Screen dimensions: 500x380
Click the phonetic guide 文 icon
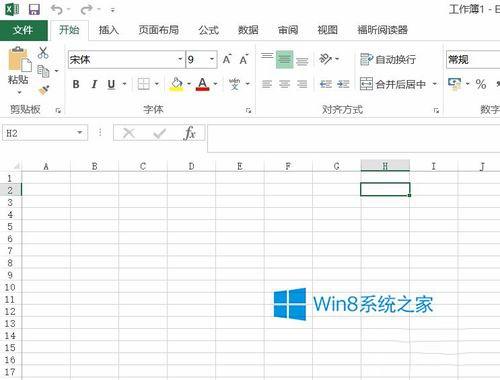click(x=235, y=84)
